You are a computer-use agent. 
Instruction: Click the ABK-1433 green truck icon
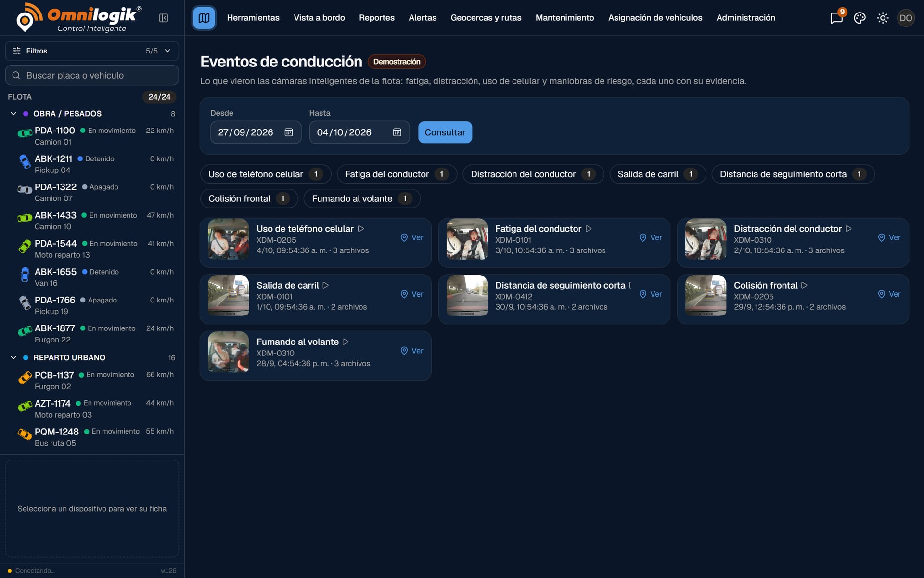pos(25,218)
